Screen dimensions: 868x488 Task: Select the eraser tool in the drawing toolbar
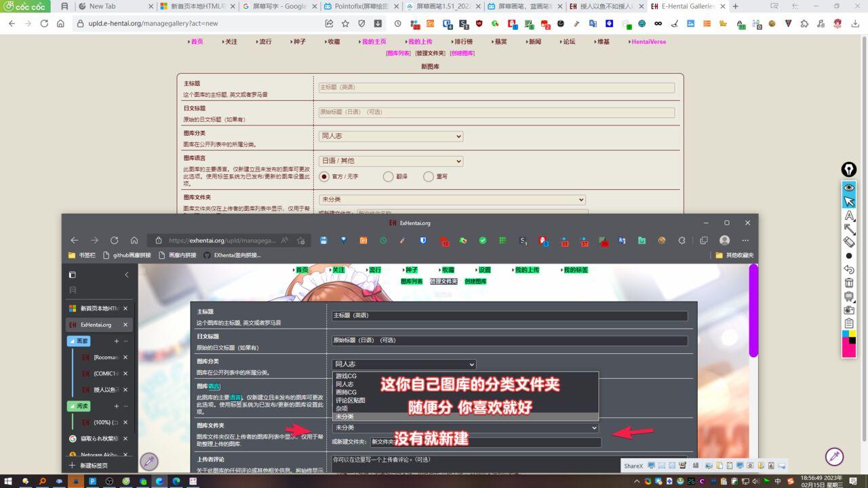[x=848, y=242]
